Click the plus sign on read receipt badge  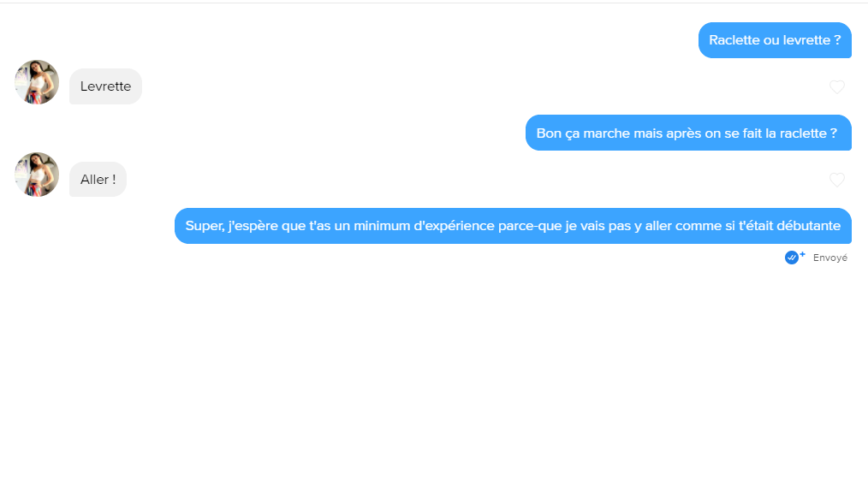(x=803, y=254)
